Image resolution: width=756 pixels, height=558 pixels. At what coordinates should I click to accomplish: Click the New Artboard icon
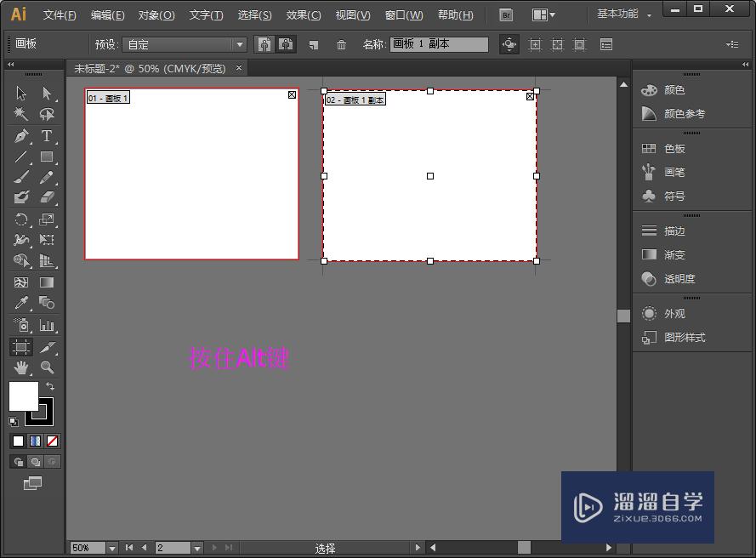[314, 45]
